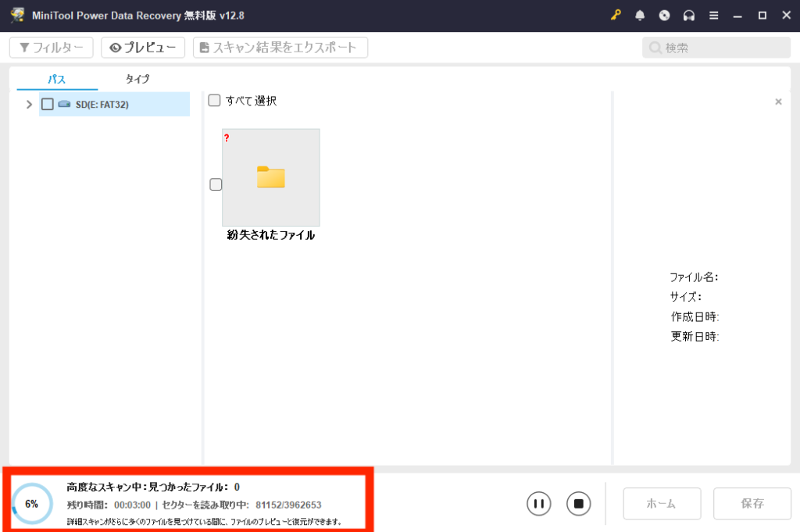Click the MiniTool app logo icon

16,16
